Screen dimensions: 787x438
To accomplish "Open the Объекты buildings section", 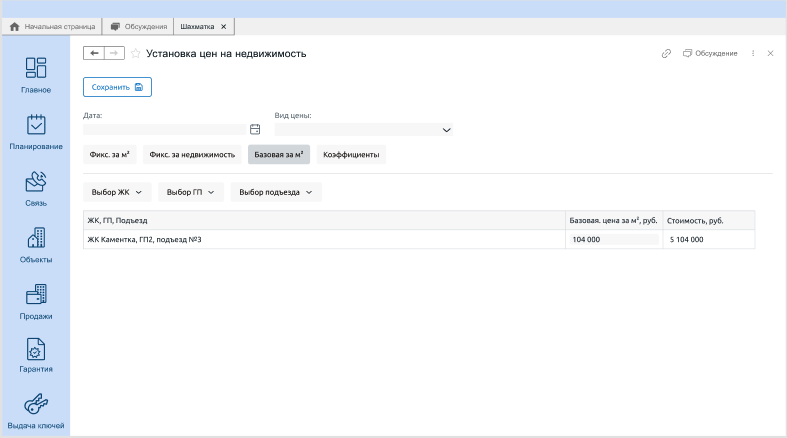I will click(x=36, y=245).
